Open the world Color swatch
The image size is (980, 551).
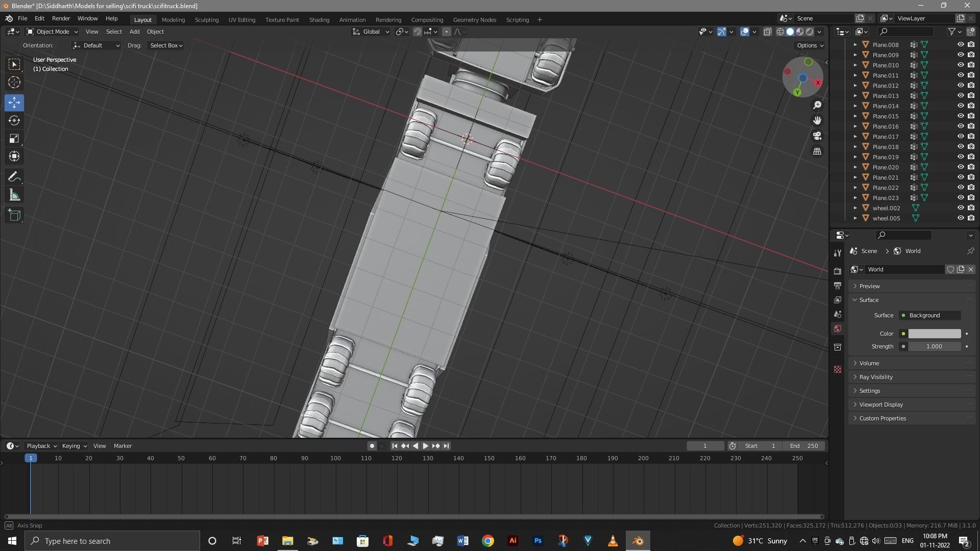click(934, 334)
